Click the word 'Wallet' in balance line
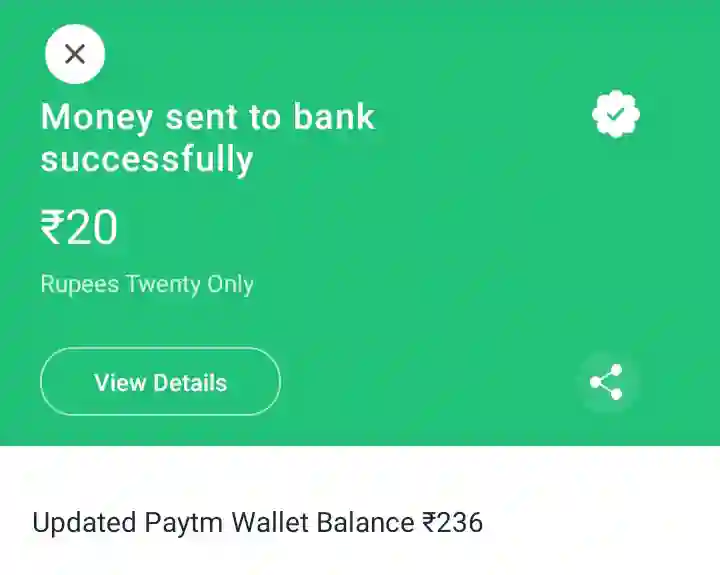The image size is (720, 575). pyautogui.click(x=270, y=522)
